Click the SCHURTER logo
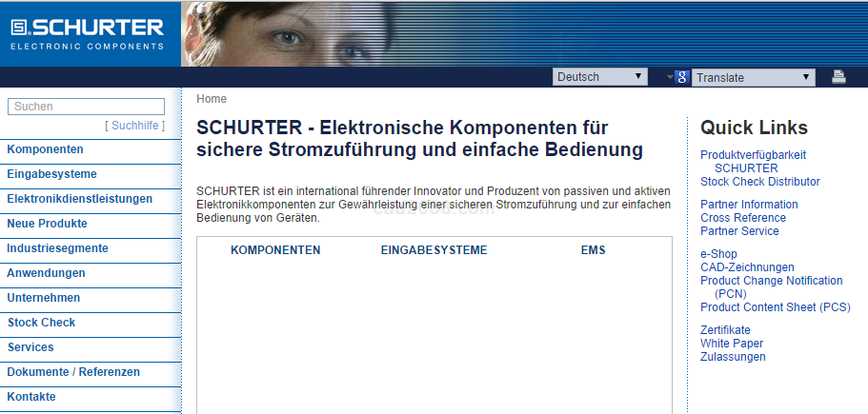868x414 pixels. (88, 33)
